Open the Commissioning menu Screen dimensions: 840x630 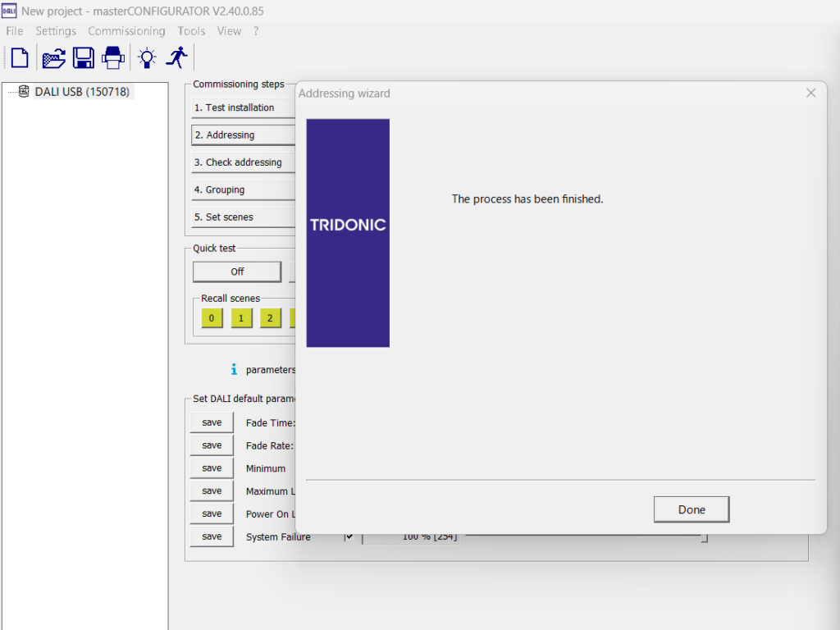point(126,31)
